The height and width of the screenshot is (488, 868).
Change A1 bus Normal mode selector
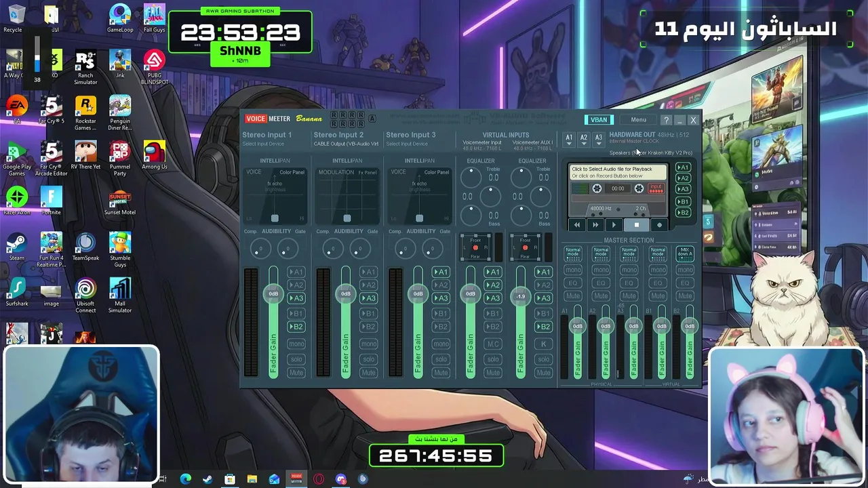point(573,253)
